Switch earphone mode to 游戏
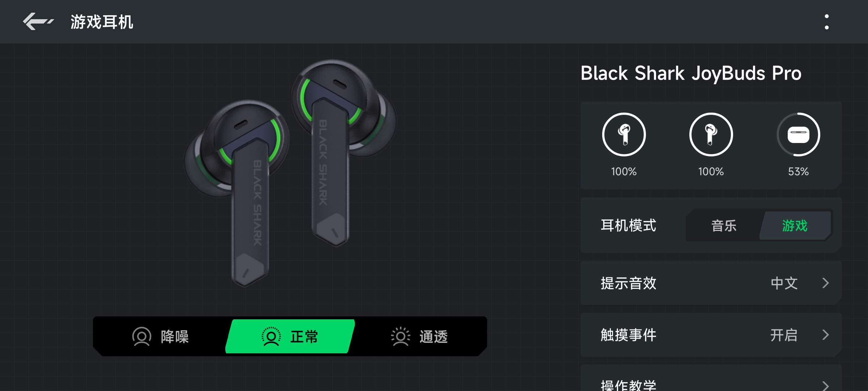The height and width of the screenshot is (391, 868). [x=795, y=226]
